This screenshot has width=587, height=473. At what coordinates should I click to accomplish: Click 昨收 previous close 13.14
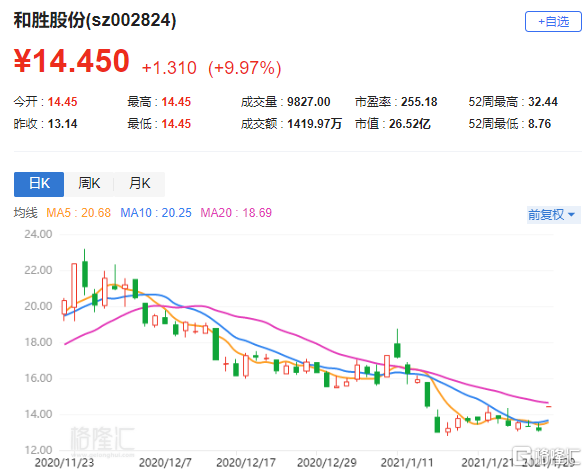click(x=63, y=124)
